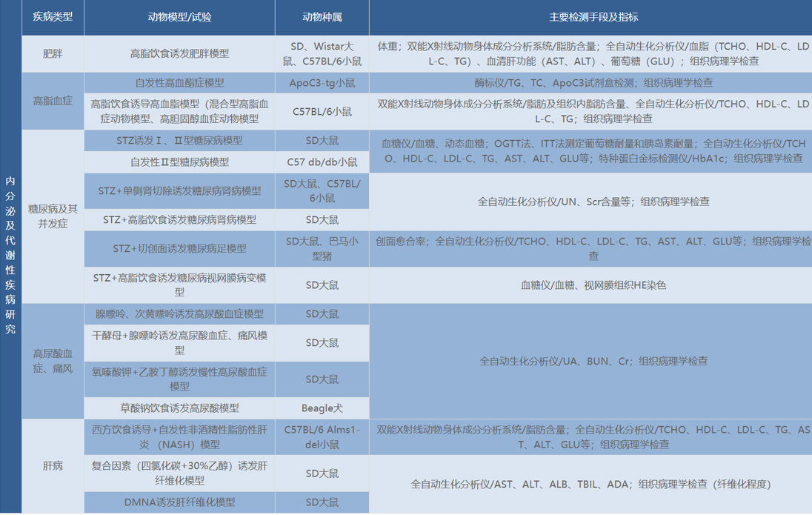The width and height of the screenshot is (812, 515).
Task: Click the 动物模型/试验 column header
Action: point(179,17)
